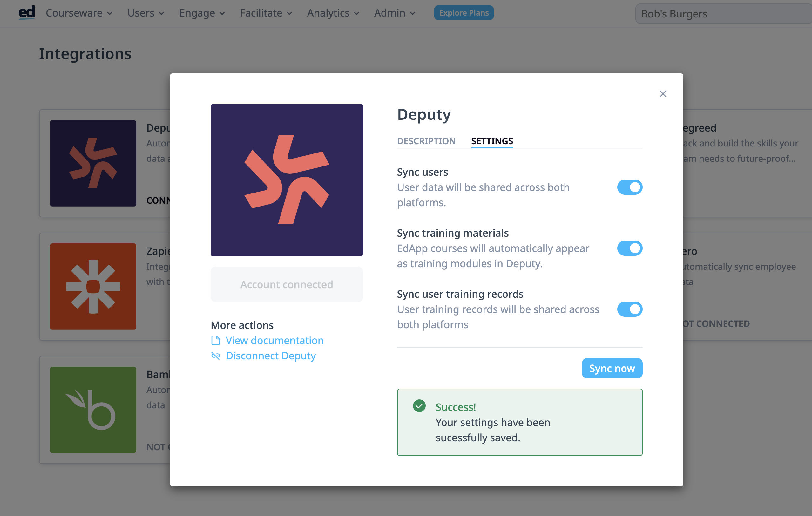Viewport: 812px width, 516px height.
Task: Expand the Users menu
Action: (x=146, y=13)
